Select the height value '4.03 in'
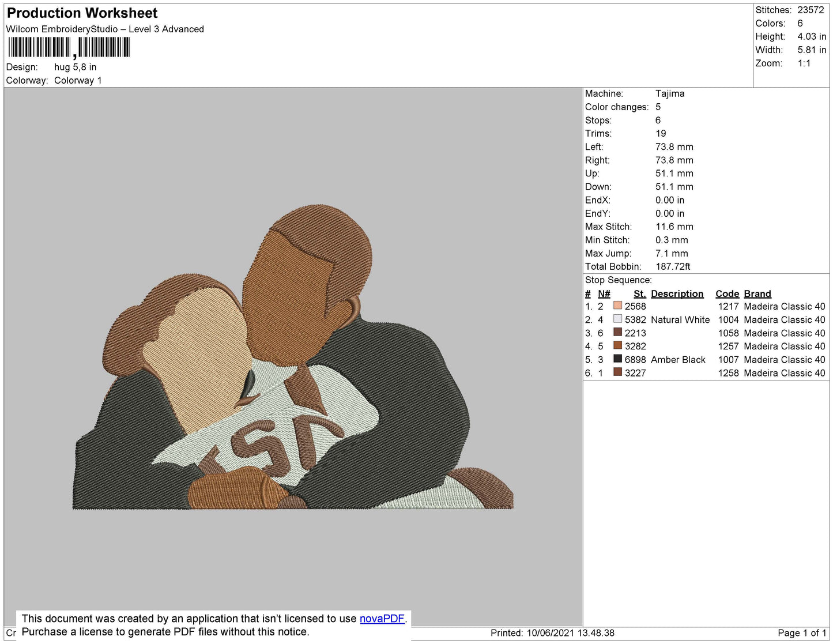833x644 pixels. click(x=812, y=36)
